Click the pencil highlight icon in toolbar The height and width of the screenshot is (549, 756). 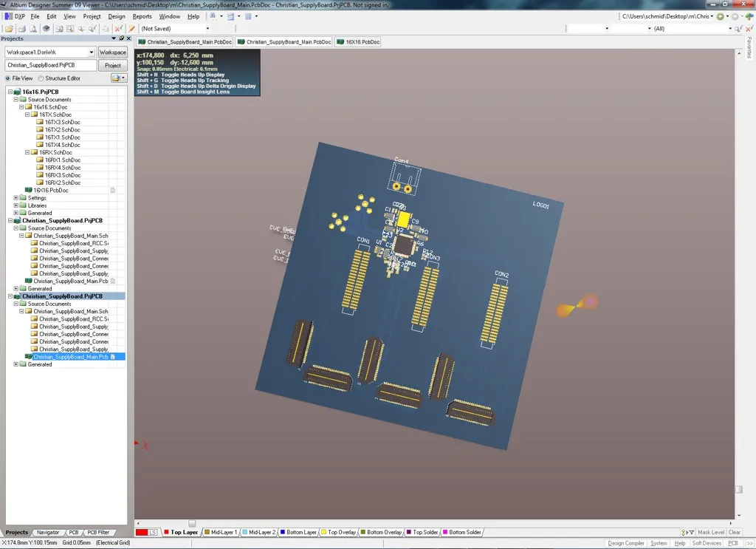click(131, 29)
